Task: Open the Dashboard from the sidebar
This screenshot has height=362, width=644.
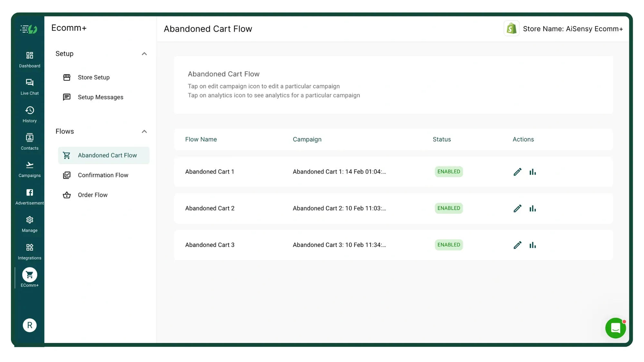Action: click(x=29, y=59)
